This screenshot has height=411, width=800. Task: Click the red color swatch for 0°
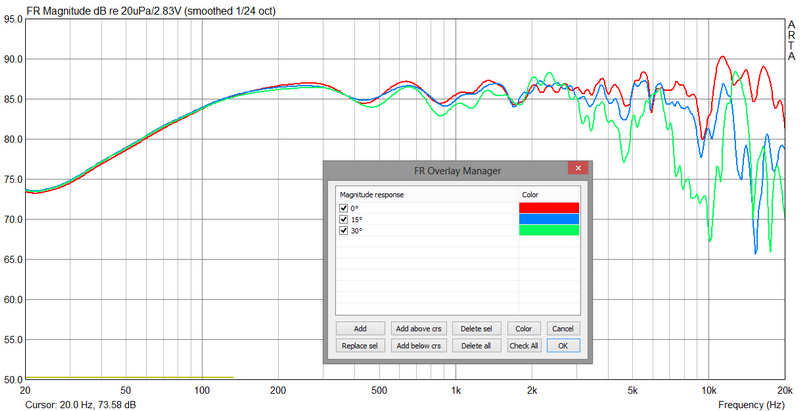pyautogui.click(x=548, y=207)
